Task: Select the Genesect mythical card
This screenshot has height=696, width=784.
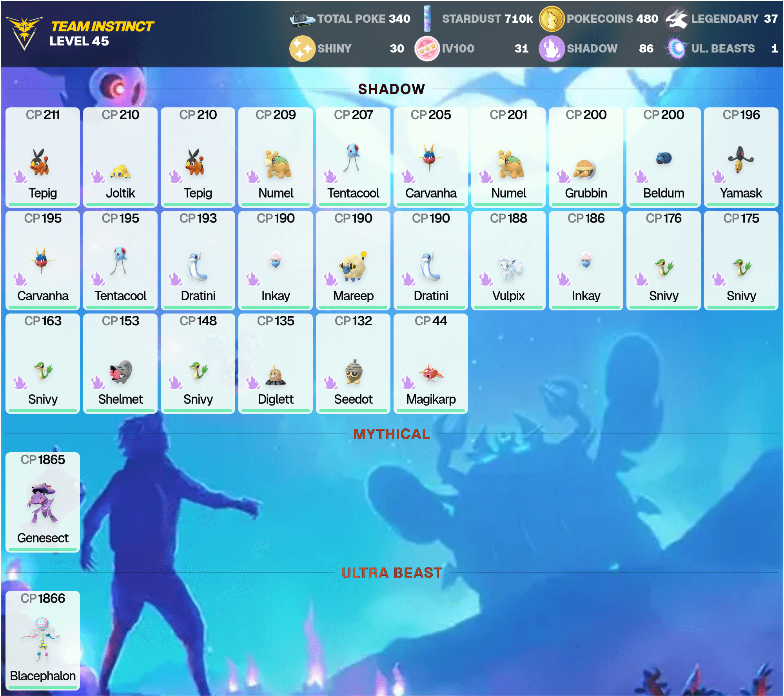Action: (x=43, y=502)
